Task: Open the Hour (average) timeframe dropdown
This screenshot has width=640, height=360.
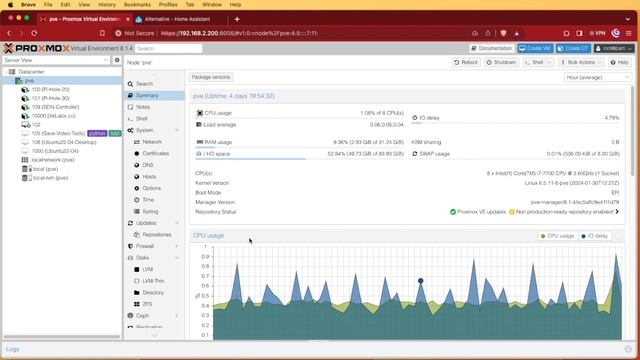Action: [x=597, y=77]
